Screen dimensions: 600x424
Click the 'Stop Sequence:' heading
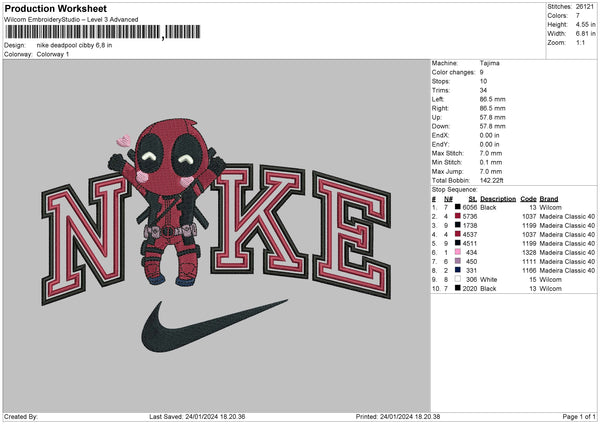point(455,189)
